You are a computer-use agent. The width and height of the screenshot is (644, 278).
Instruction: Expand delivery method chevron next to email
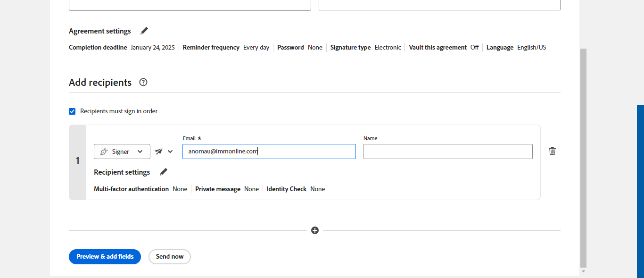[170, 152]
